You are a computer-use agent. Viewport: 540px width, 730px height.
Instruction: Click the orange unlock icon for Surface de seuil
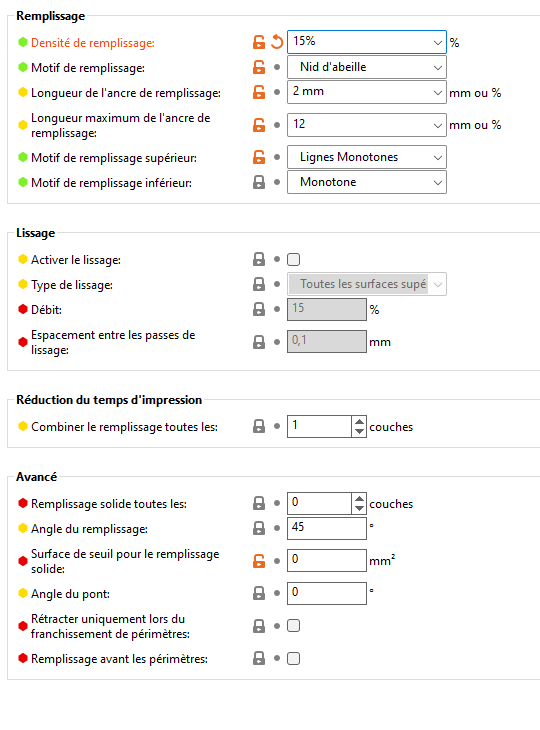click(259, 561)
